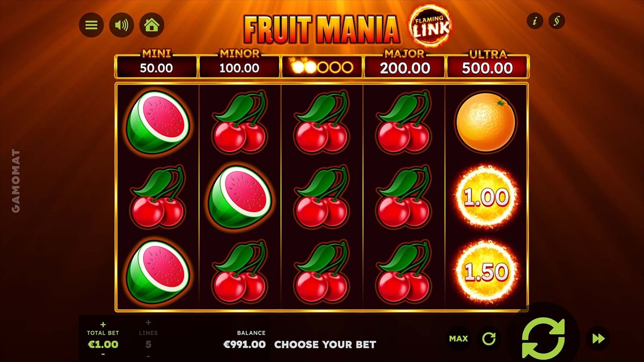Increase the total bet with plus
The height and width of the screenshot is (362, 644).
coord(103,324)
